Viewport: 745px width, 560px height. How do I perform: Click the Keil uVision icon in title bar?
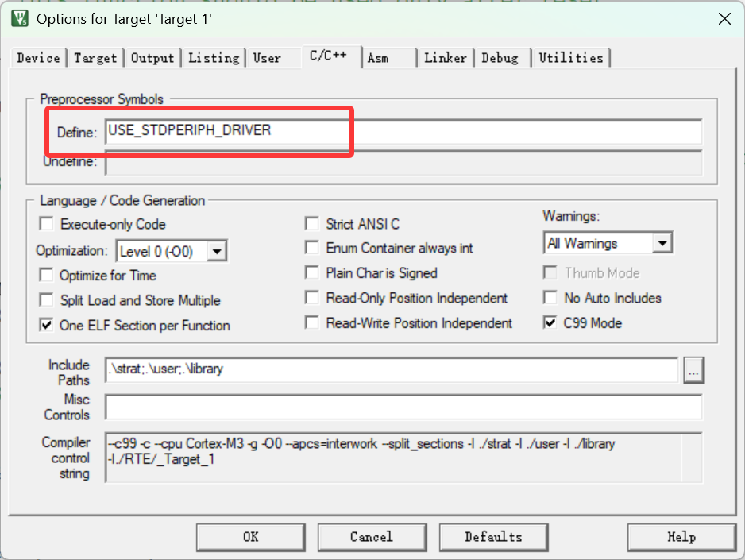click(x=20, y=18)
